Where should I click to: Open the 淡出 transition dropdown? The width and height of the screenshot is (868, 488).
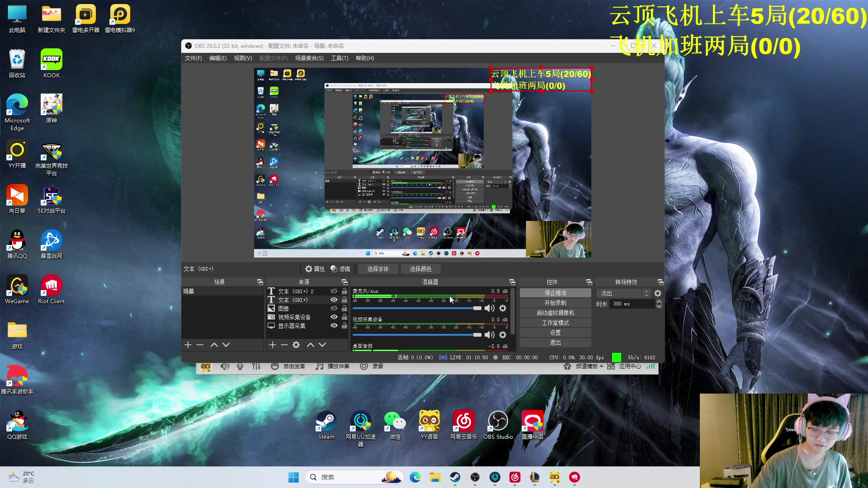[x=624, y=293]
